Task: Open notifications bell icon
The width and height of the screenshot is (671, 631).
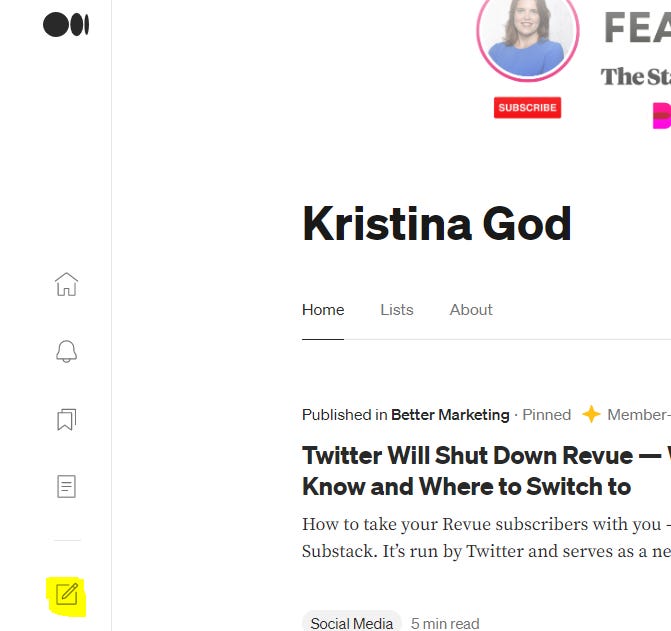Action: pyautogui.click(x=66, y=352)
